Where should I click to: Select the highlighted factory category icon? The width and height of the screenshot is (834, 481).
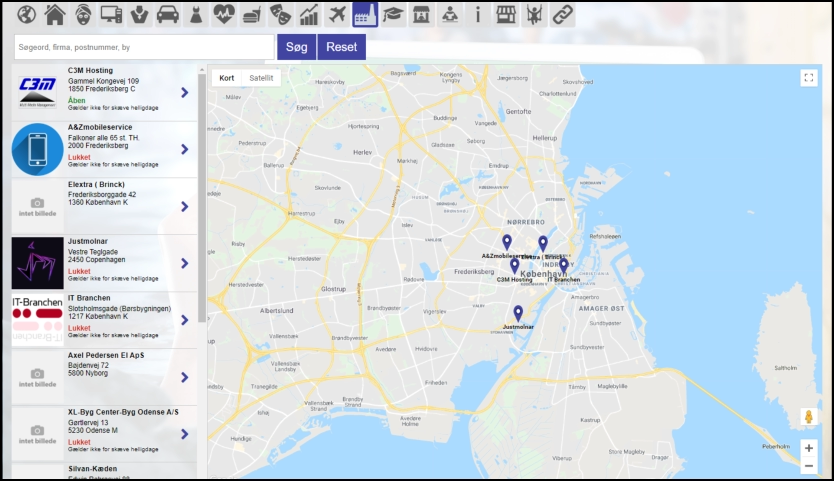pos(365,14)
